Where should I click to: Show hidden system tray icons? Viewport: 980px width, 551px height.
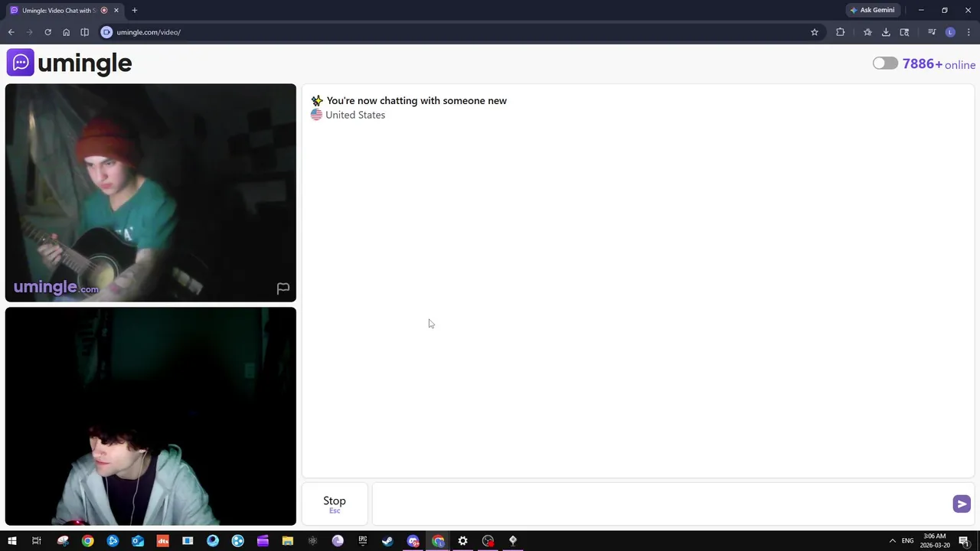point(892,541)
